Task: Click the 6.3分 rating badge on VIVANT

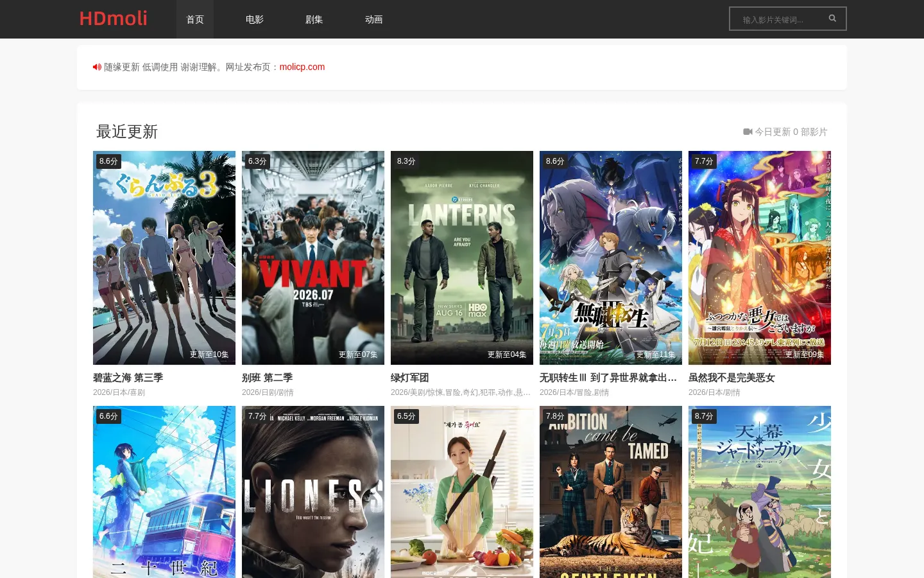Action: (x=257, y=161)
